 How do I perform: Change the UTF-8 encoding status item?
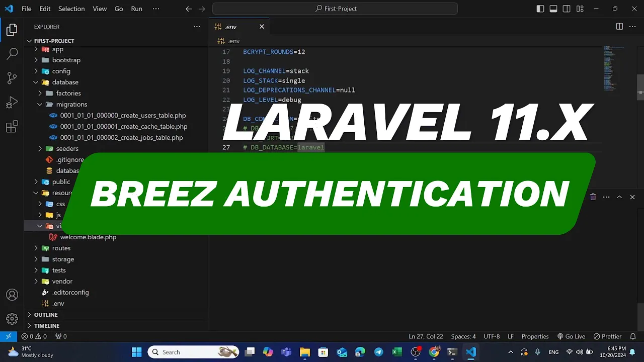tap(492, 336)
